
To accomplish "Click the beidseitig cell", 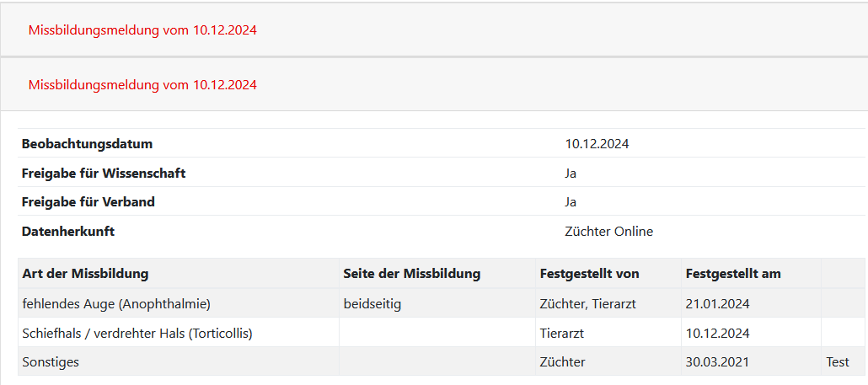I will (372, 303).
